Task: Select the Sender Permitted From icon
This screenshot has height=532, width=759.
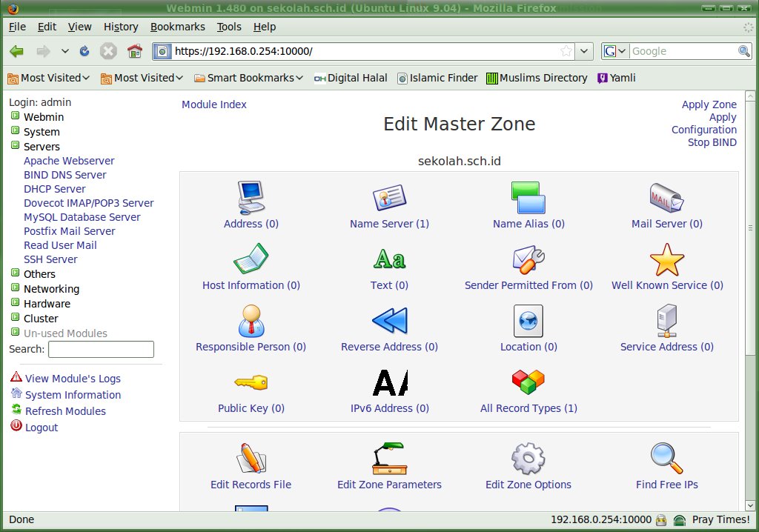Action: (528, 259)
